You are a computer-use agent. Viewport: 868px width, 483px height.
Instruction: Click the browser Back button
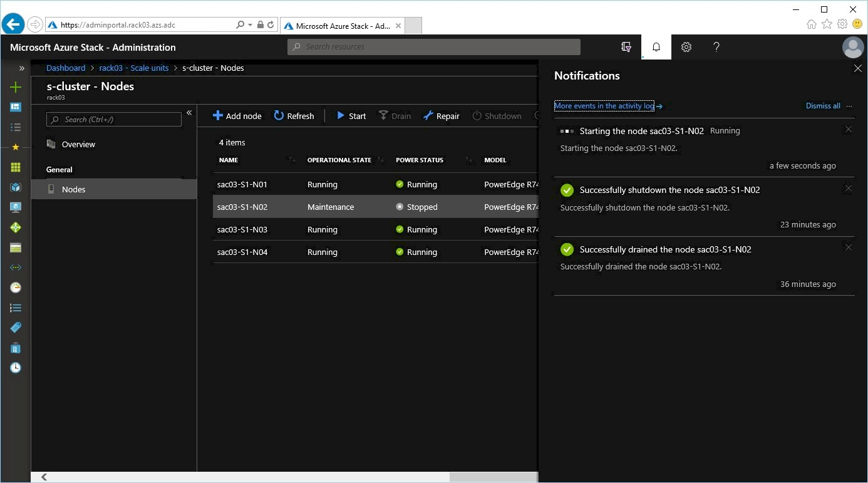[13, 24]
